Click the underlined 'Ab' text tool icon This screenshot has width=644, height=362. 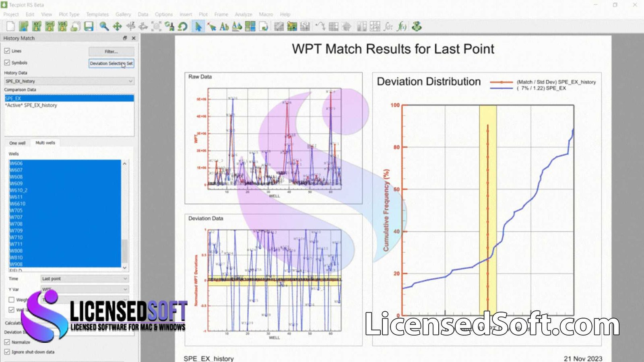click(237, 27)
